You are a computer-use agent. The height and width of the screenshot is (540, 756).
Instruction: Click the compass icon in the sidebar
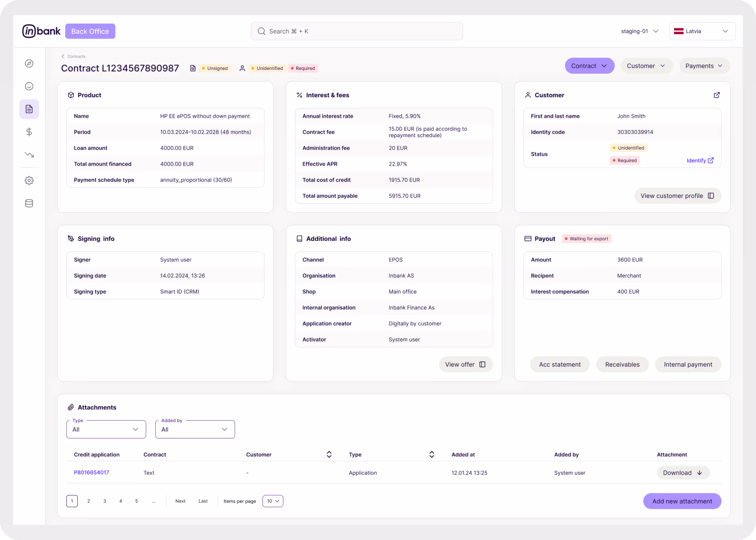pos(29,63)
